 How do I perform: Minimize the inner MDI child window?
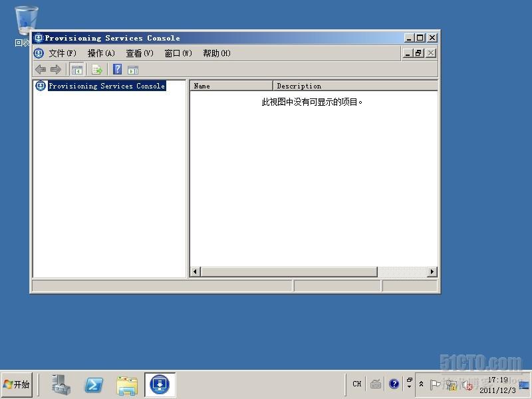[408, 53]
